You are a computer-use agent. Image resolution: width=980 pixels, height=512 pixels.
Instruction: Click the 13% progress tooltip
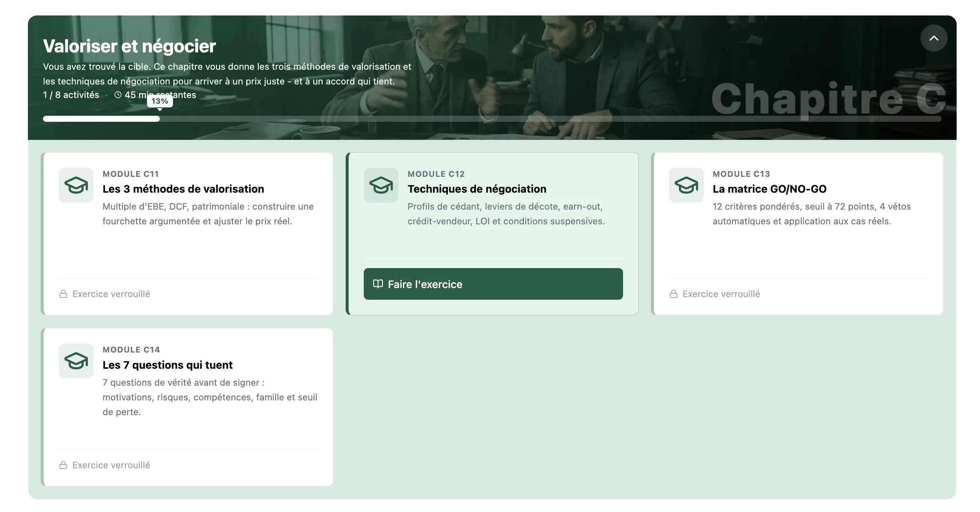pos(160,101)
